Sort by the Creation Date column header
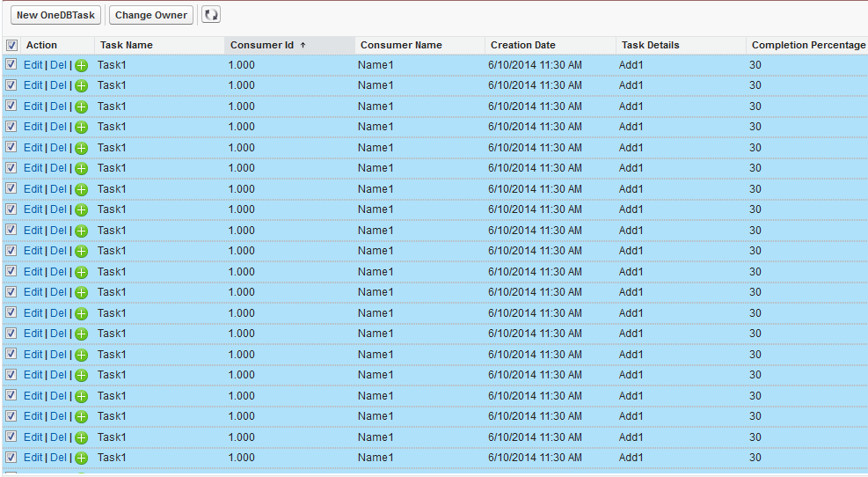Image resolution: width=868 pixels, height=477 pixels. point(522,45)
